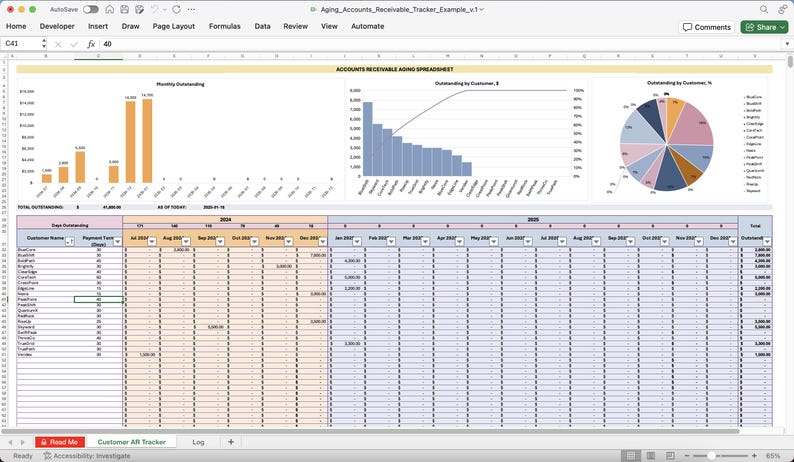794x462 pixels.
Task: Undo the last action
Action: pos(154,10)
